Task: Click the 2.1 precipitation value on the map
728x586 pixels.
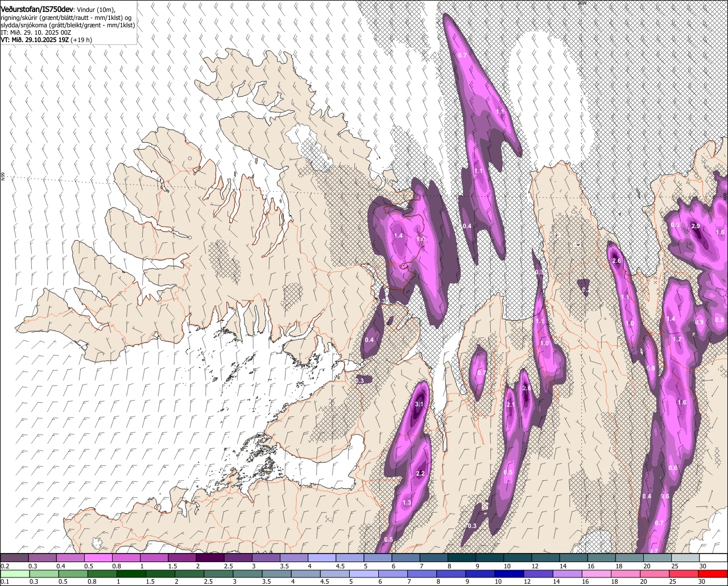Action: [x=510, y=405]
